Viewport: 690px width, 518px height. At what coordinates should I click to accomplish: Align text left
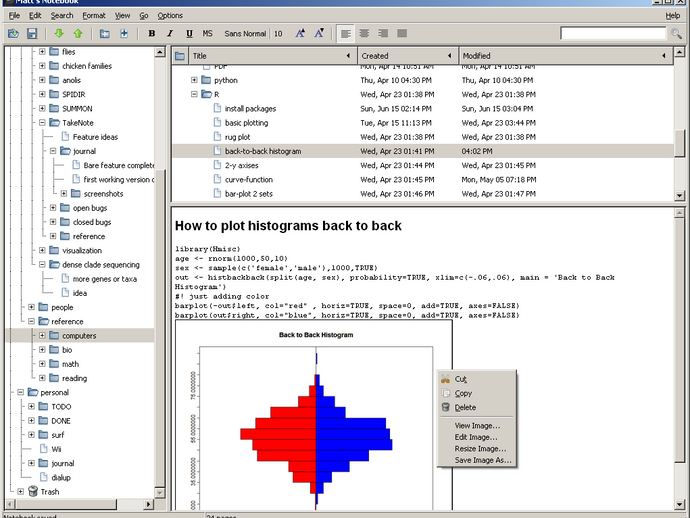pos(345,33)
